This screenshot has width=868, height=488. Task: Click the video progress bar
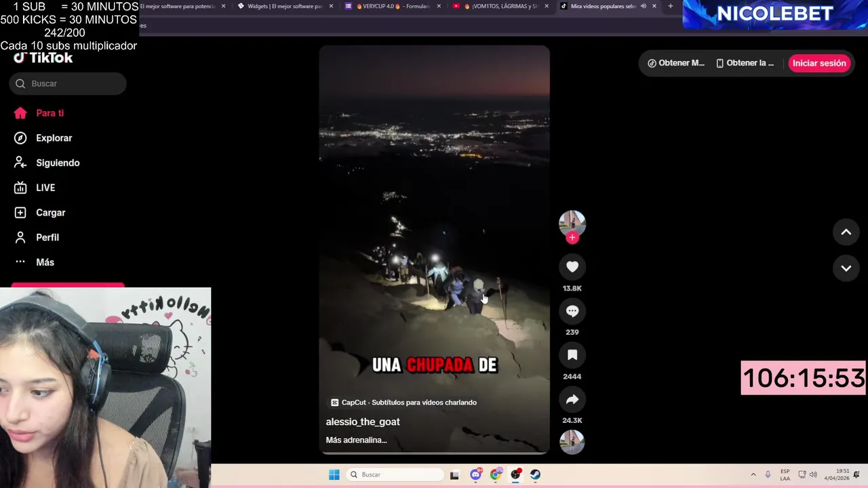coord(434,452)
